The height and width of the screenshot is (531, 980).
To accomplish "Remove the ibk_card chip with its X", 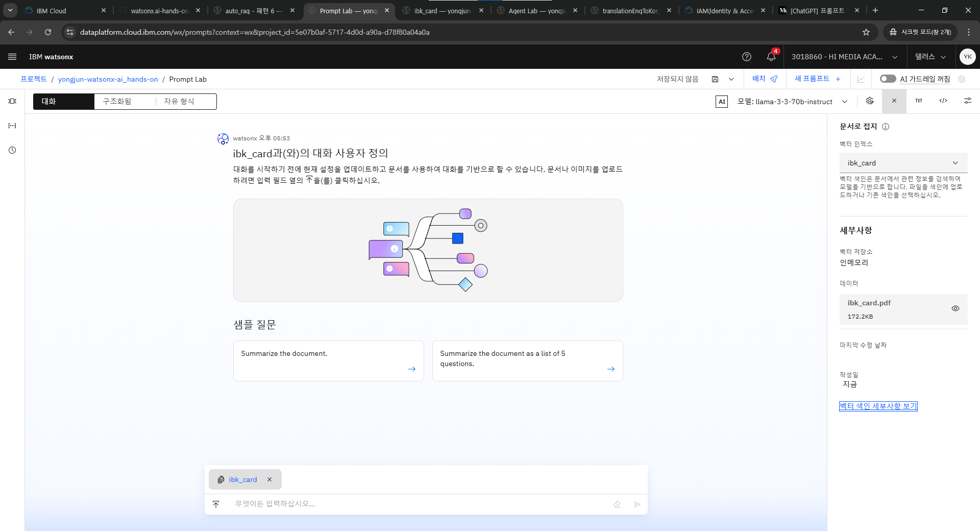I will (269, 479).
